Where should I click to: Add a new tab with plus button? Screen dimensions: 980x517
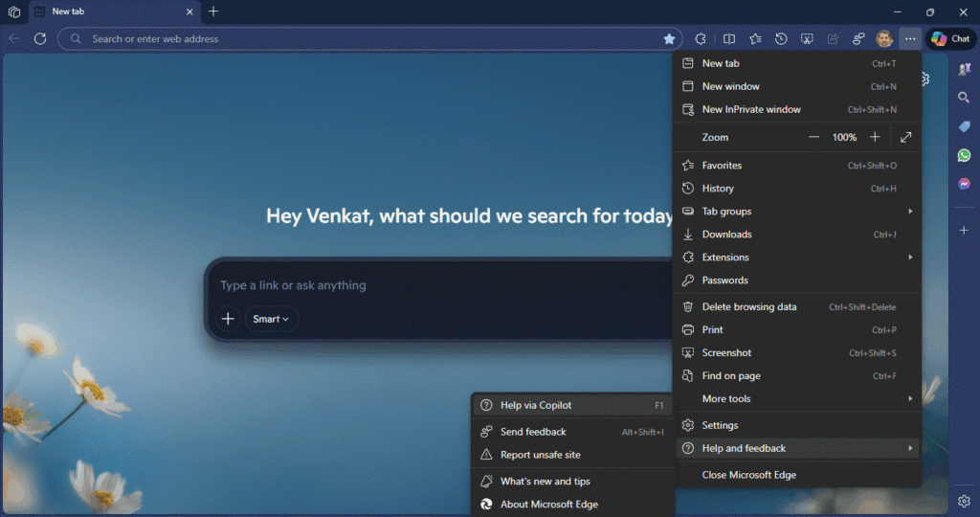click(213, 11)
